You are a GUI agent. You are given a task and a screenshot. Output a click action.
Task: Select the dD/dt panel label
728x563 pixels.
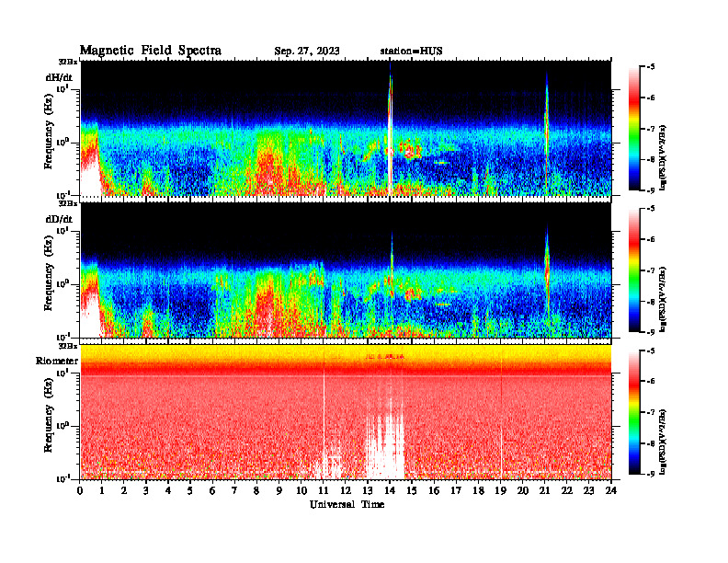click(59, 219)
